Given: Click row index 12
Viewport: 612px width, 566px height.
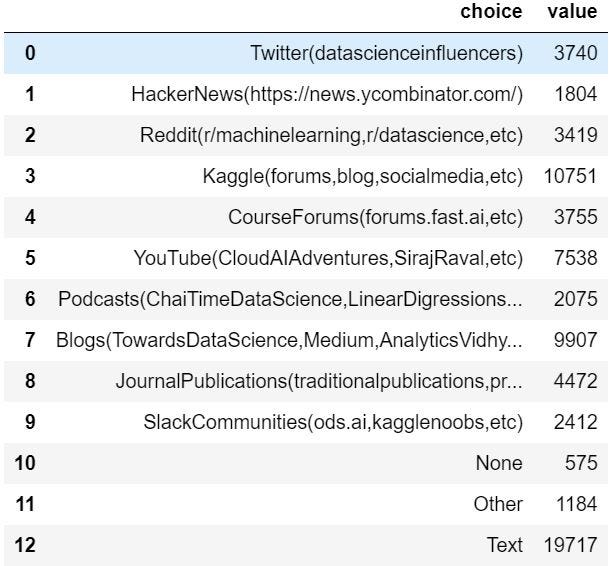Looking at the screenshot, I should 25,545.
